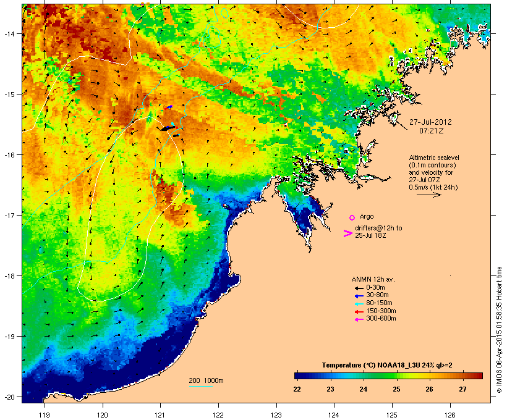The width and height of the screenshot is (507, 420).
Task: Click the Temperature NOAA18_L3U colorbar title
Action: click(387, 366)
